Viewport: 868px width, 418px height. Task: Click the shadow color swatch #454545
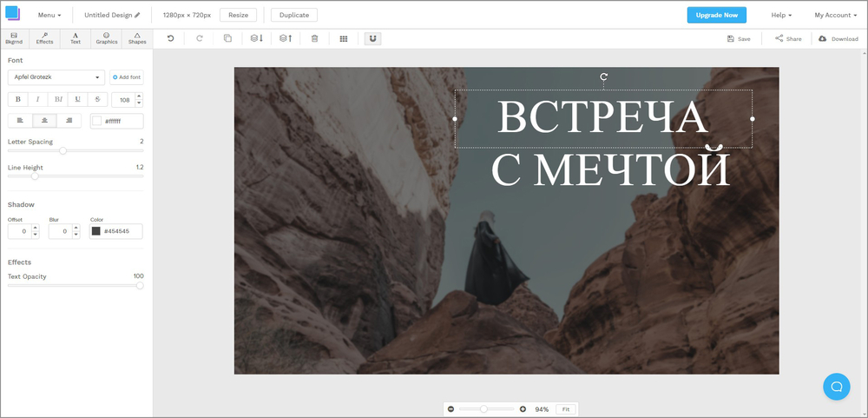click(x=96, y=231)
